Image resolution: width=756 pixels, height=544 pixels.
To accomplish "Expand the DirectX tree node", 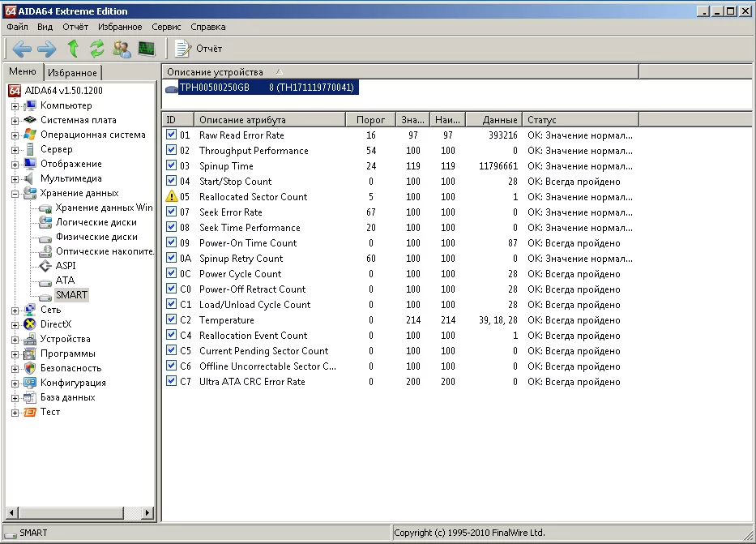I will [15, 324].
